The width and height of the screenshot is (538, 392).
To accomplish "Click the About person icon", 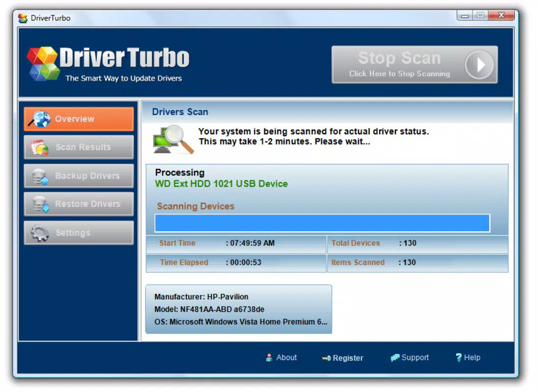I will click(x=269, y=358).
